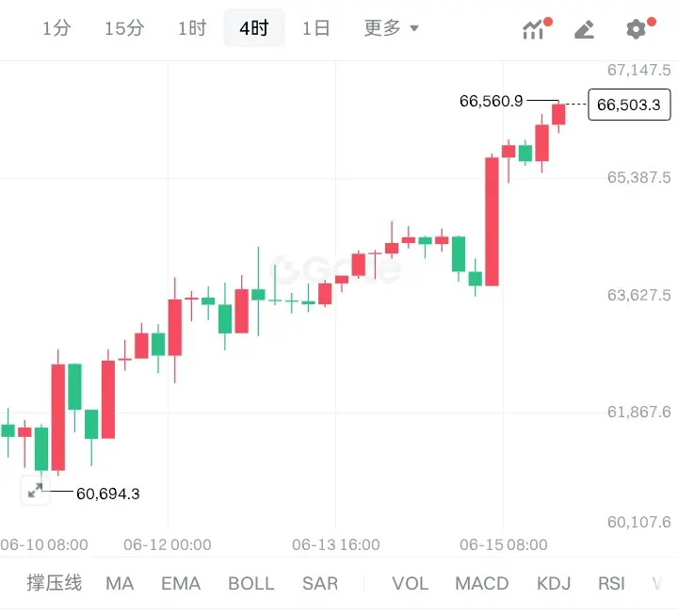Toggle the BOLL indicator
Viewport: 678px width, 616px height.
click(x=251, y=584)
